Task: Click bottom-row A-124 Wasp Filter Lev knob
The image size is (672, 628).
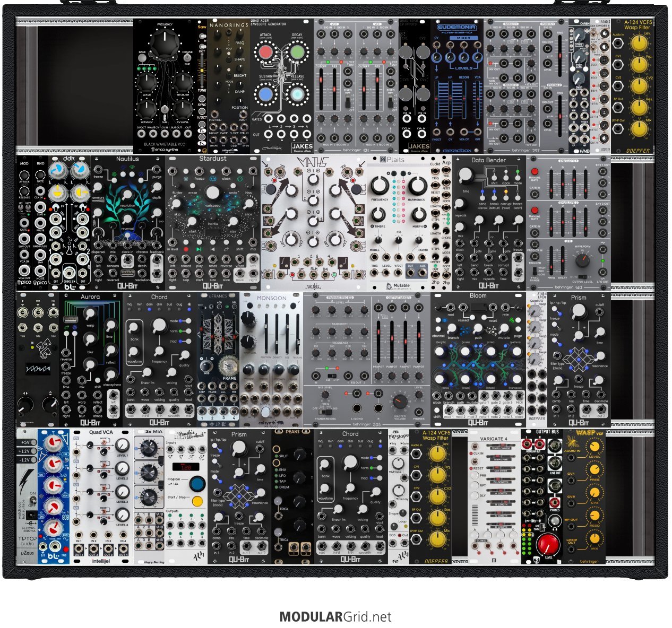Action: 437,454
